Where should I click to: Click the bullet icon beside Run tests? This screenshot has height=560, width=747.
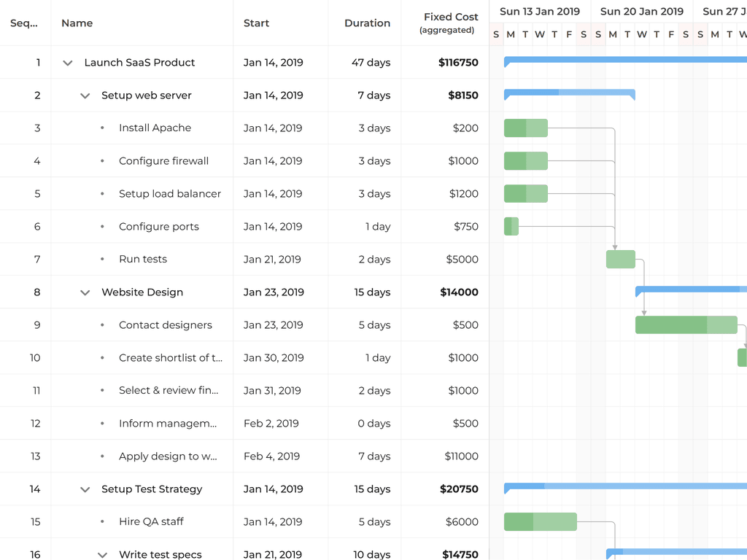point(101,259)
